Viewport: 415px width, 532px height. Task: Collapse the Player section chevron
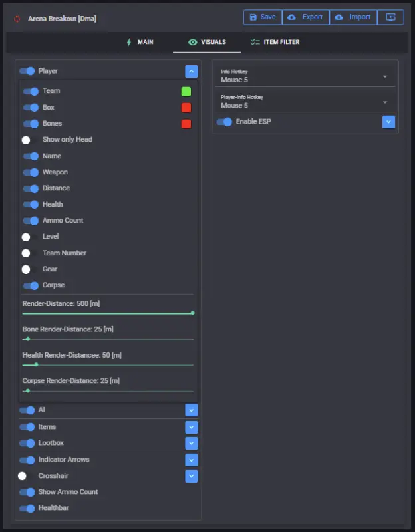pos(192,72)
